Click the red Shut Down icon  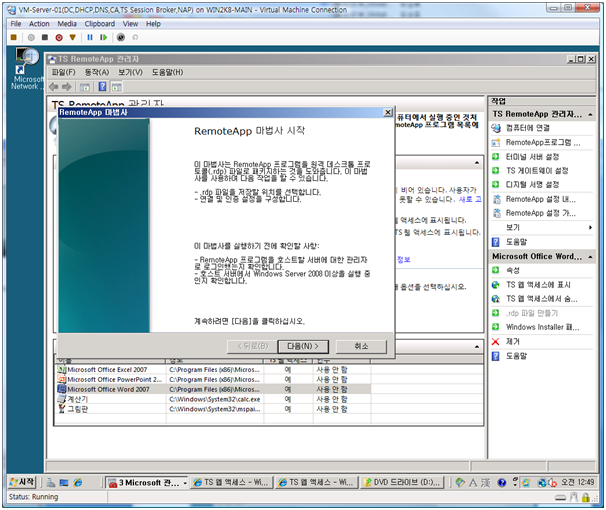point(59,37)
